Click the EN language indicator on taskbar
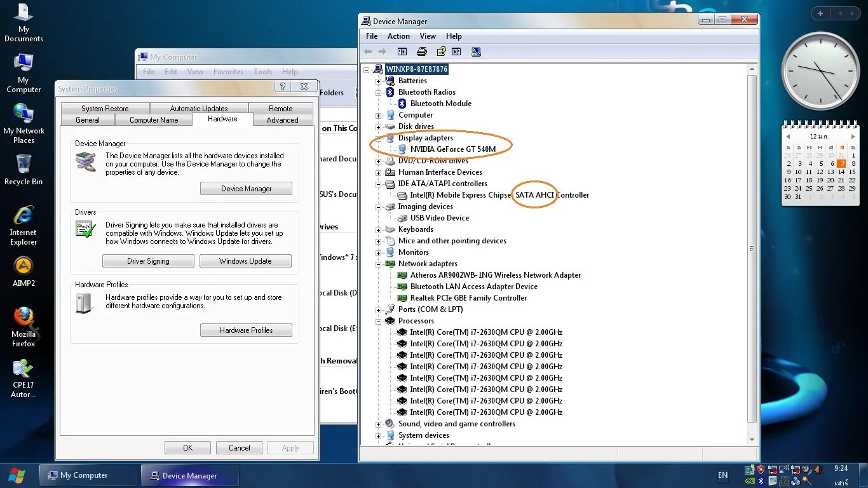Viewport: 868px width, 488px height. pyautogui.click(x=722, y=475)
